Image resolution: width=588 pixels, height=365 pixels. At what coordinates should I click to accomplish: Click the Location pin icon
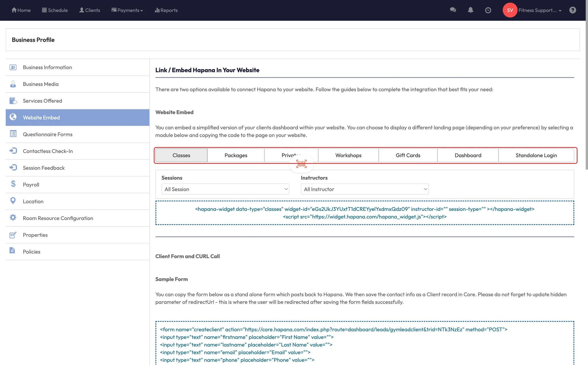(13, 201)
